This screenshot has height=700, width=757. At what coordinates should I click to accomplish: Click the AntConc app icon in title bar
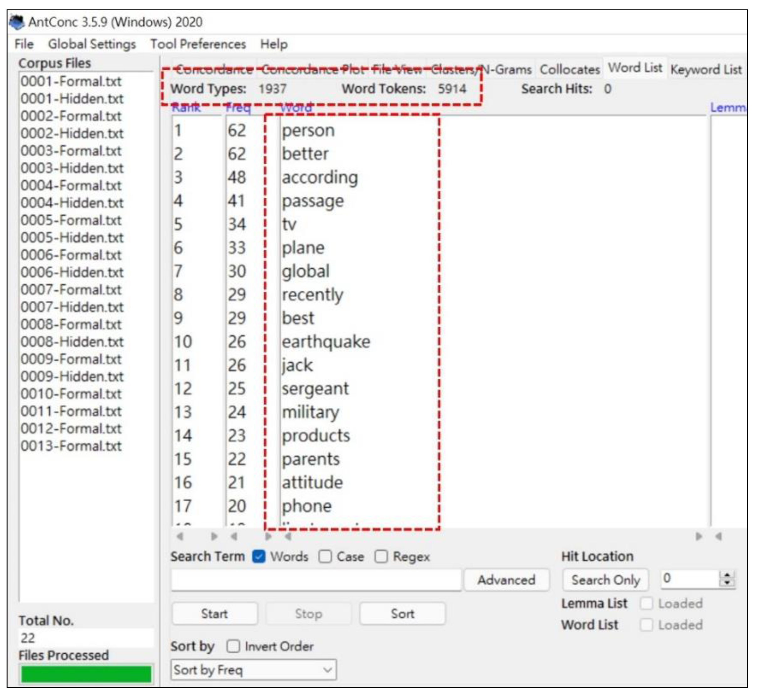(x=17, y=22)
